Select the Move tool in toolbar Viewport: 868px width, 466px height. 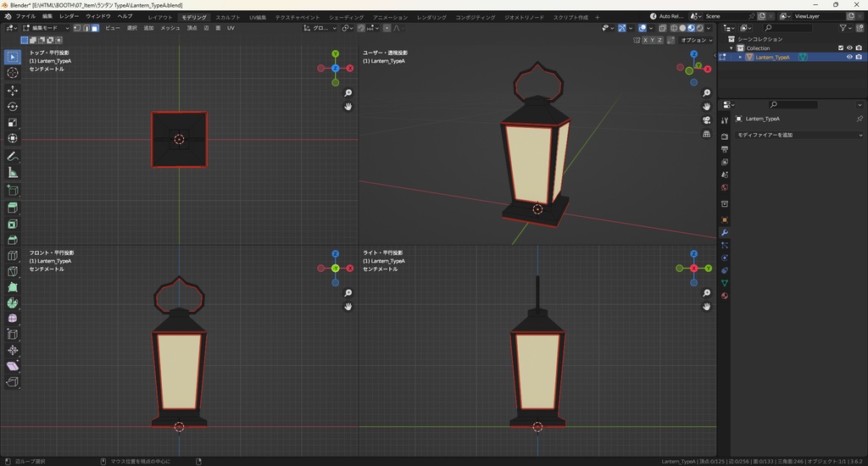coord(13,90)
